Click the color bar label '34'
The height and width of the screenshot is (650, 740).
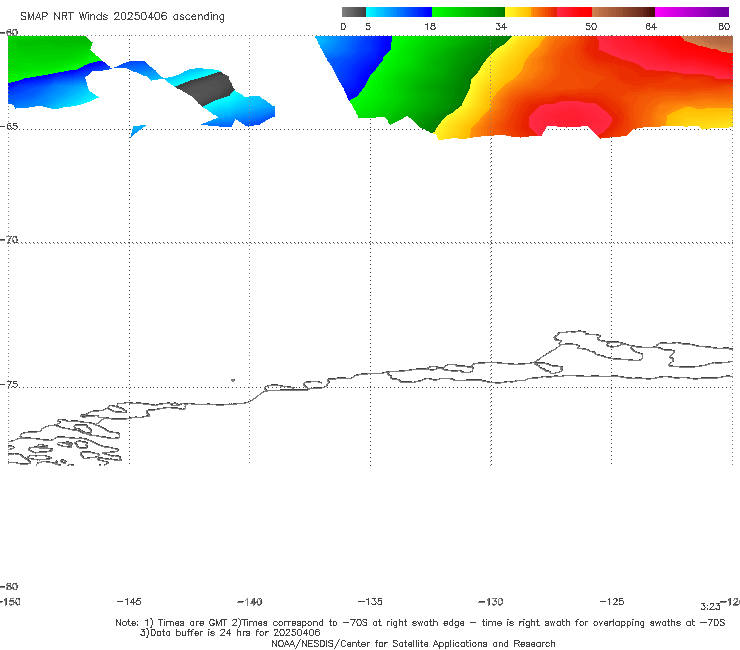point(501,26)
